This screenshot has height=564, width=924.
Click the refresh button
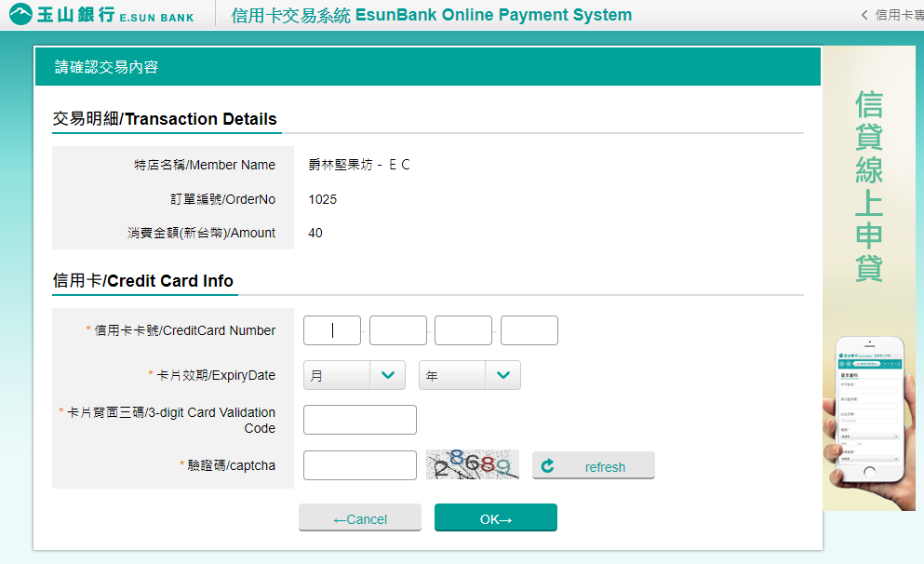pyautogui.click(x=594, y=465)
